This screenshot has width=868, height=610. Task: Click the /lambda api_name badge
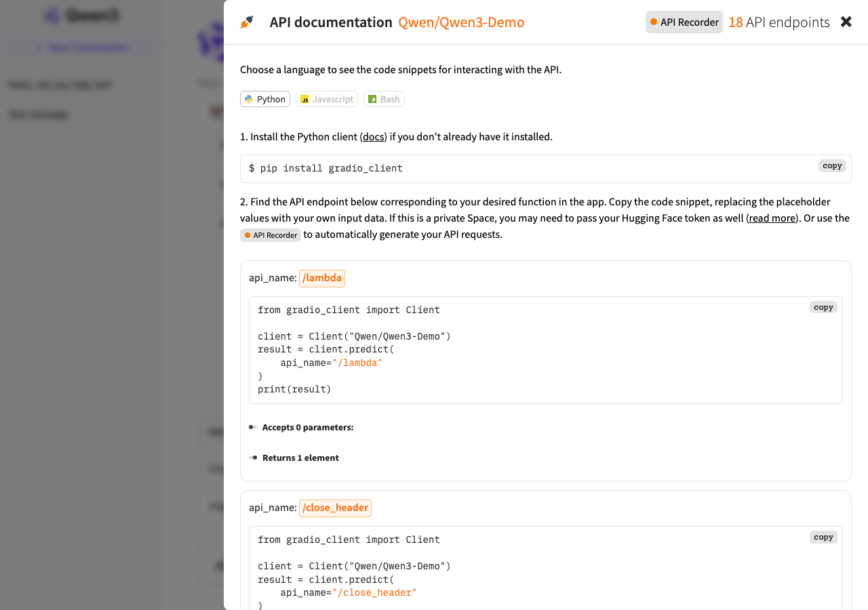(322, 278)
